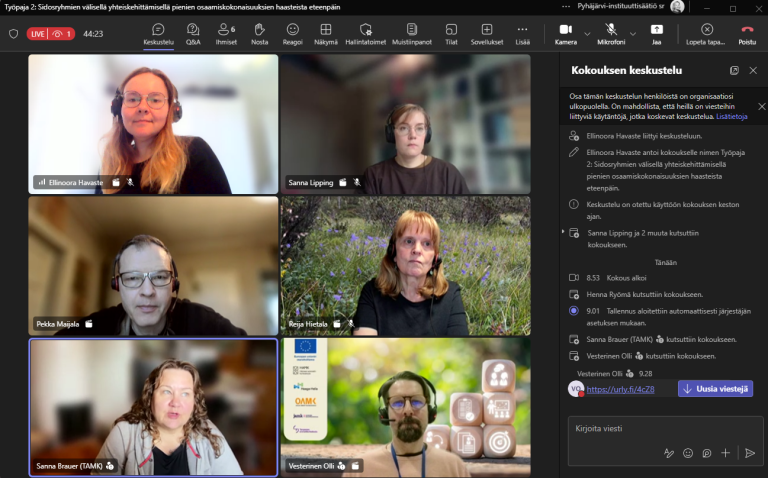Open the Q&A panel
This screenshot has width=768, height=478.
(x=193, y=34)
